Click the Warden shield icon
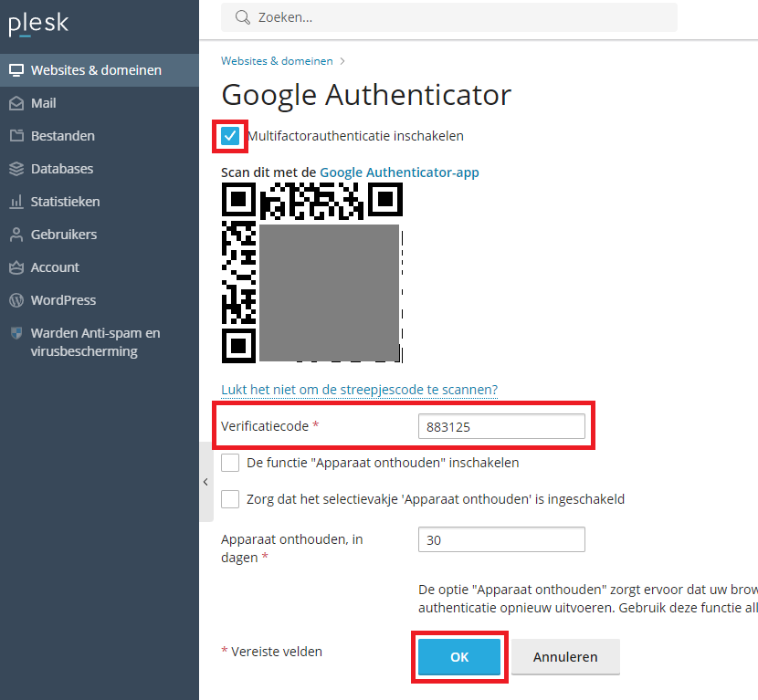Screen dimensions: 758x700 (x=16, y=333)
